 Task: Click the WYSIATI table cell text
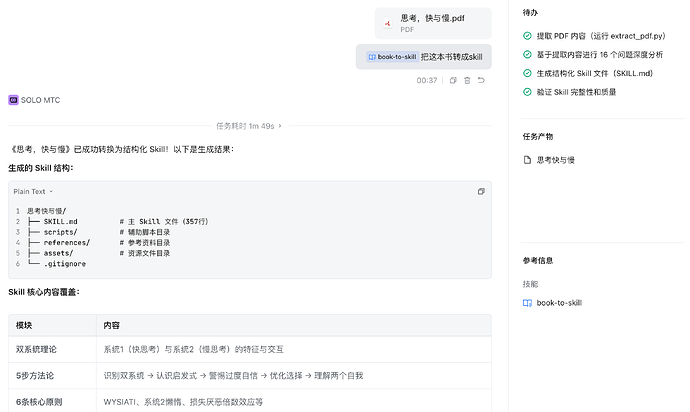tap(183, 402)
